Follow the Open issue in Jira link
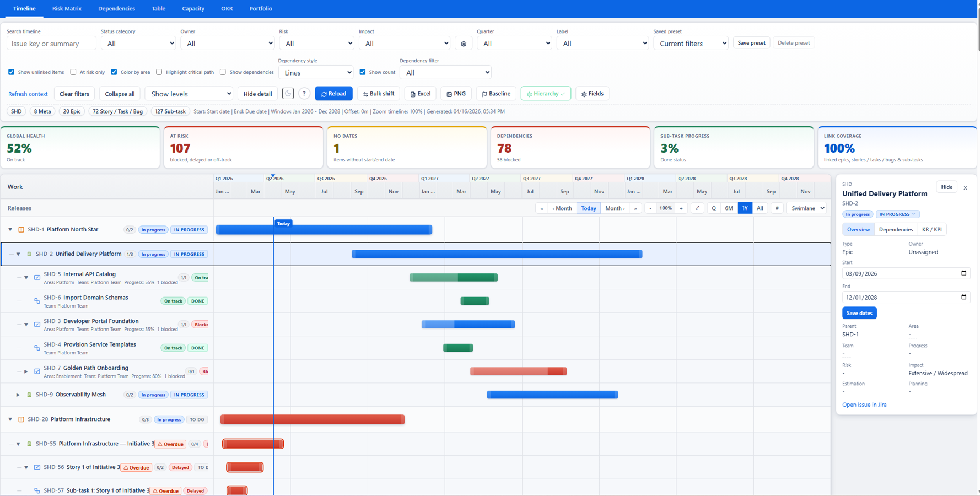Image resolution: width=980 pixels, height=496 pixels. click(864, 405)
